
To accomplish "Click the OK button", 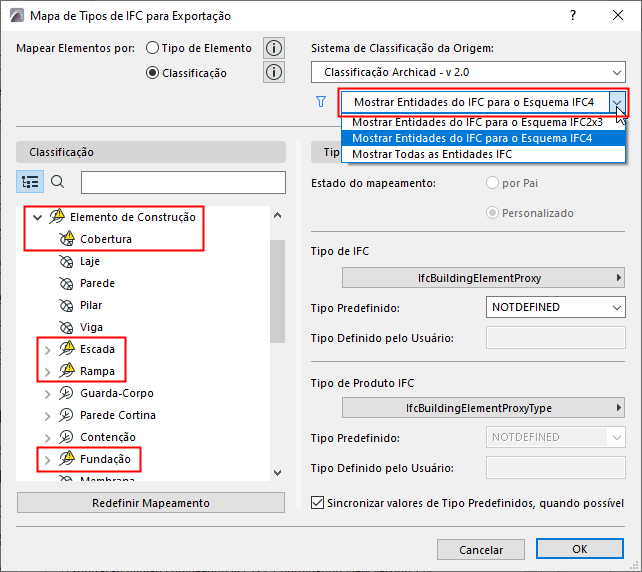I will pos(580,549).
